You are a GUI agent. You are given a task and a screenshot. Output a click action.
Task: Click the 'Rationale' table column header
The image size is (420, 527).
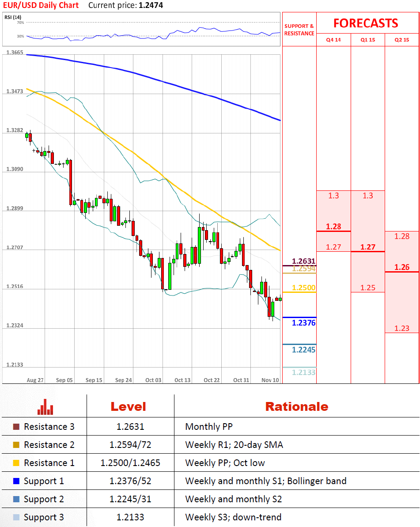297,407
